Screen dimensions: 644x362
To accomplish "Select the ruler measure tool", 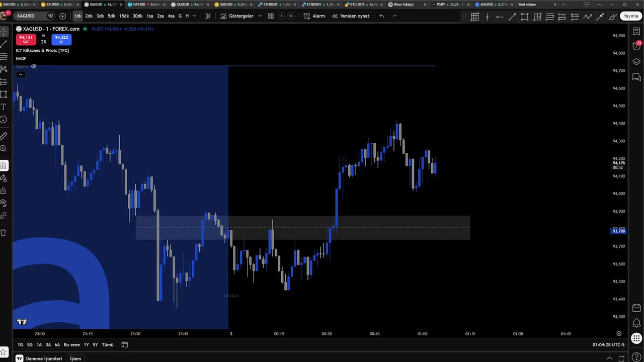I will tap(4, 136).
